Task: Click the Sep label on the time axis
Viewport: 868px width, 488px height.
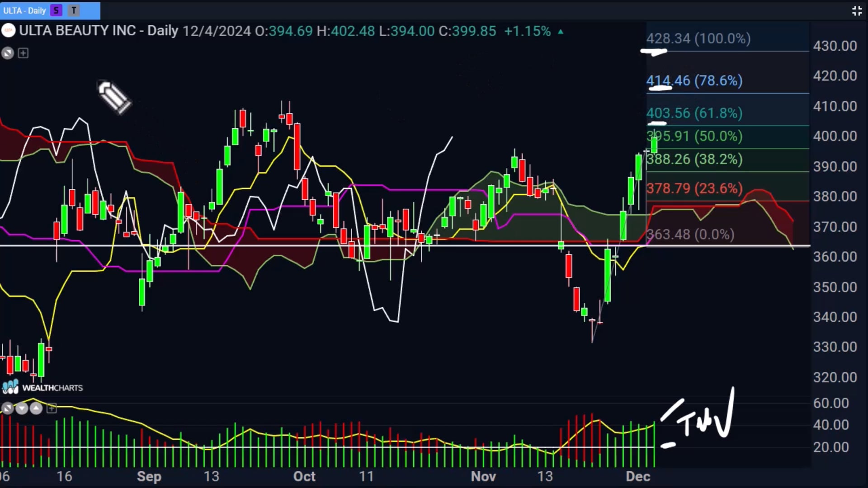Action: [x=149, y=476]
